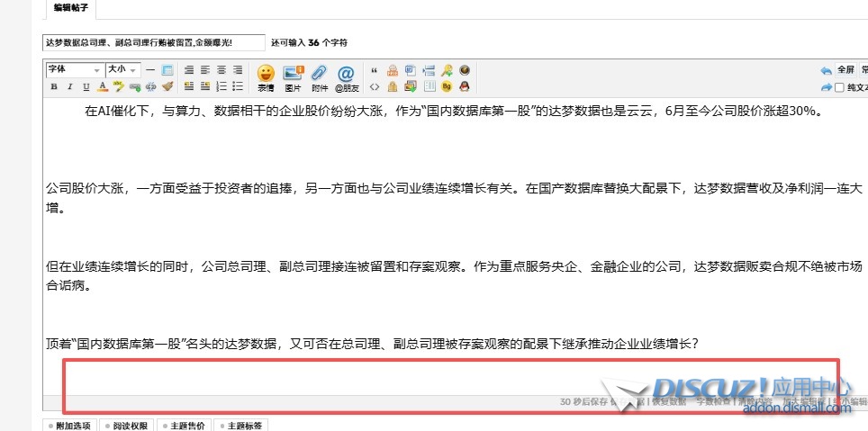This screenshot has height=431, width=868.
Task: Select the 编辑帖子 tab
Action: coord(69,8)
